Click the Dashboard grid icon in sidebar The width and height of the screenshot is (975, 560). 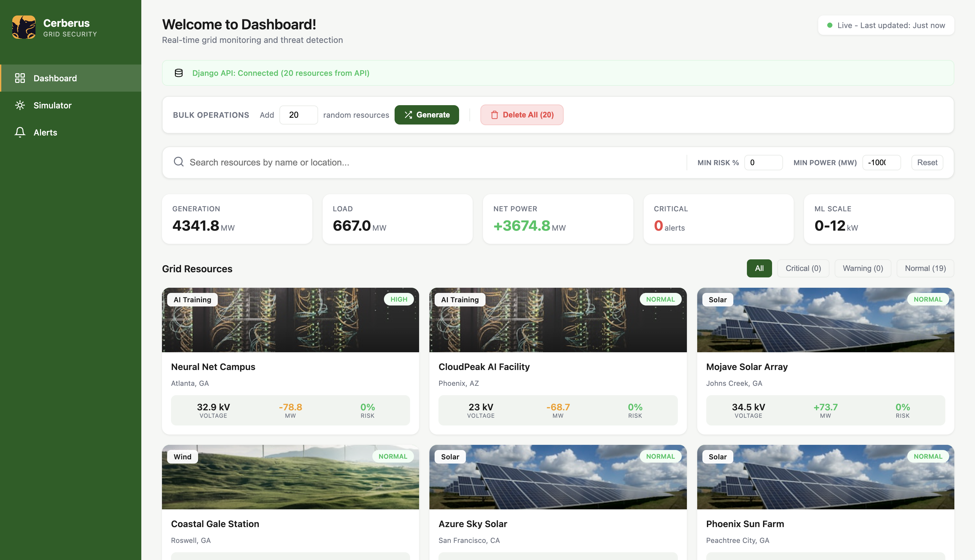[x=20, y=78]
